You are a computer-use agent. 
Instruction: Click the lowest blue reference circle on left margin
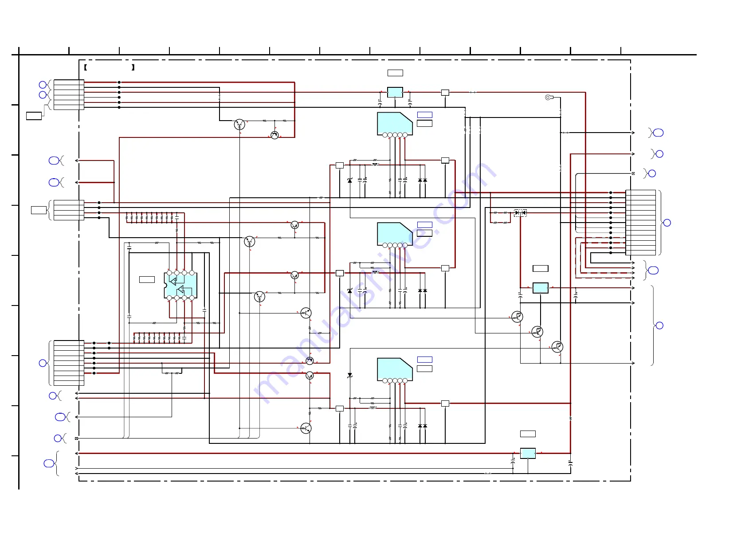(x=49, y=463)
